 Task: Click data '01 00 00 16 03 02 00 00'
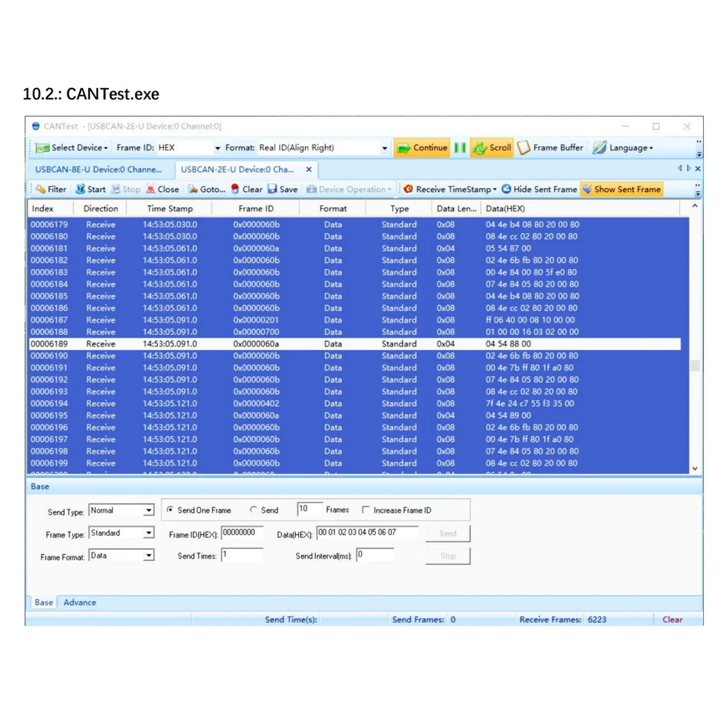point(532,332)
